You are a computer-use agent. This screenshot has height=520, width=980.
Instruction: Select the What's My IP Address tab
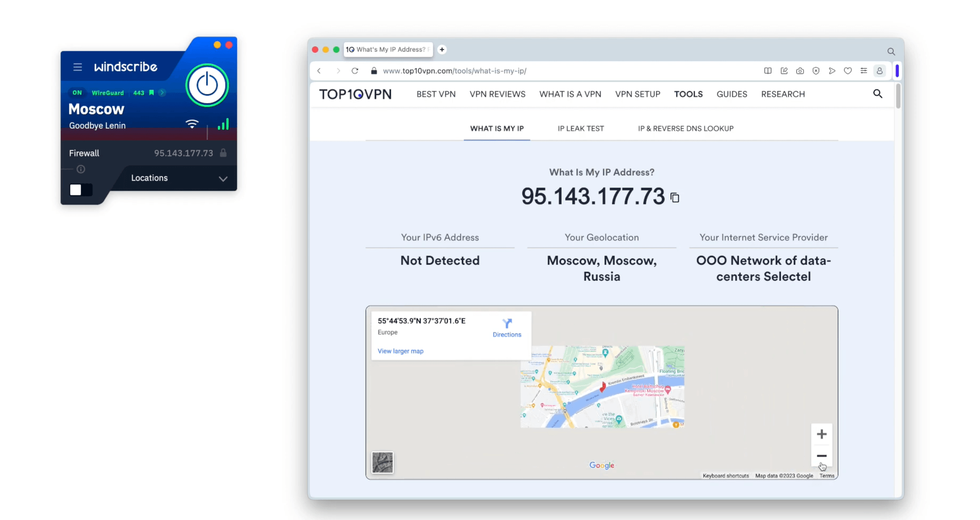click(388, 49)
